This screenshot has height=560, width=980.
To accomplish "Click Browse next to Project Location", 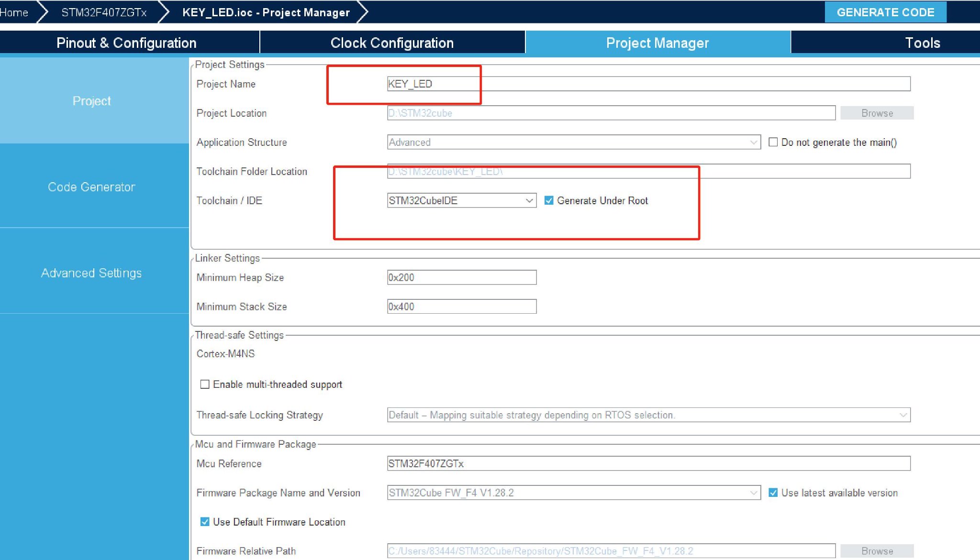I will [x=877, y=113].
